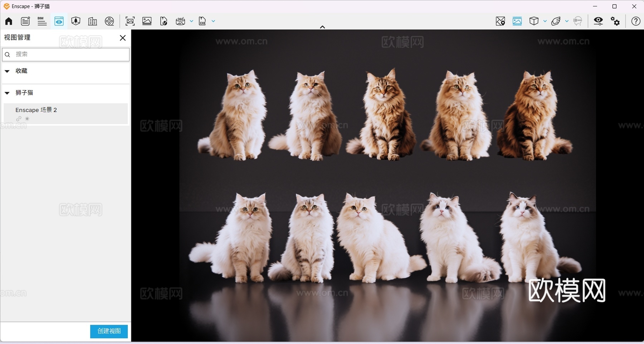Open the asset library tree-cube icon
Image resolution: width=644 pixels, height=344 pixels.
(x=75, y=21)
